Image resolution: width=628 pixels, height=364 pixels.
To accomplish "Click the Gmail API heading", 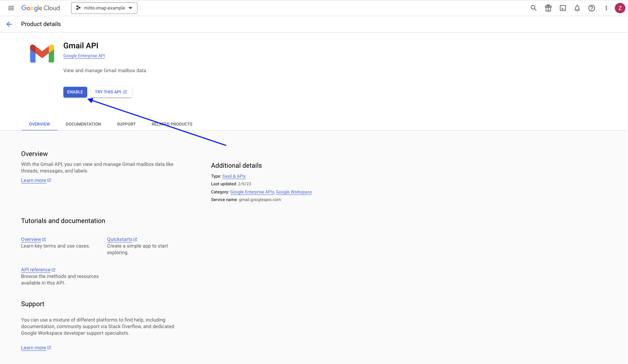I will coord(81,46).
